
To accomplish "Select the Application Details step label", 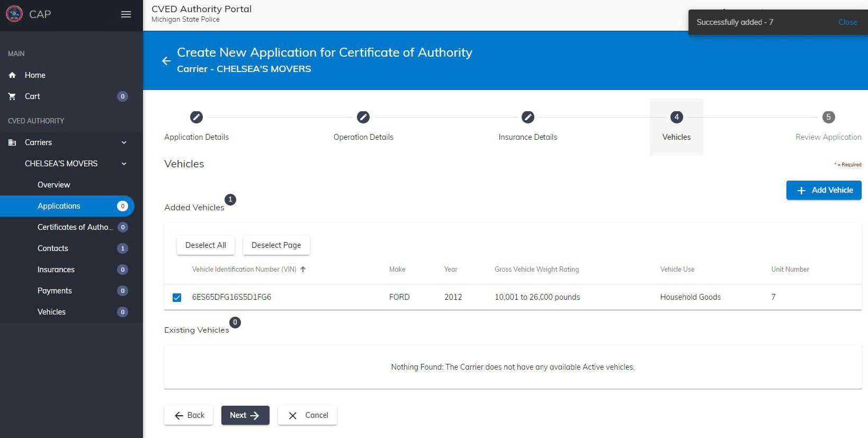I will (x=196, y=137).
